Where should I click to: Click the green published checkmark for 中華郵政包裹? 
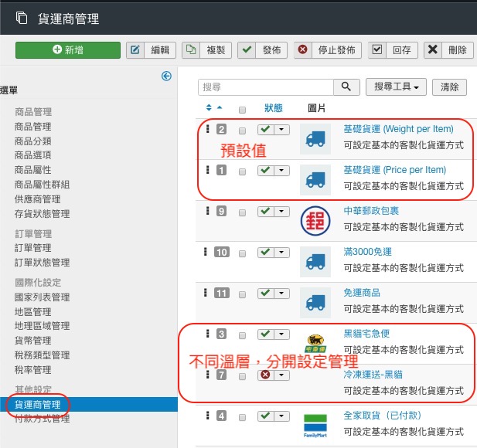tap(265, 211)
